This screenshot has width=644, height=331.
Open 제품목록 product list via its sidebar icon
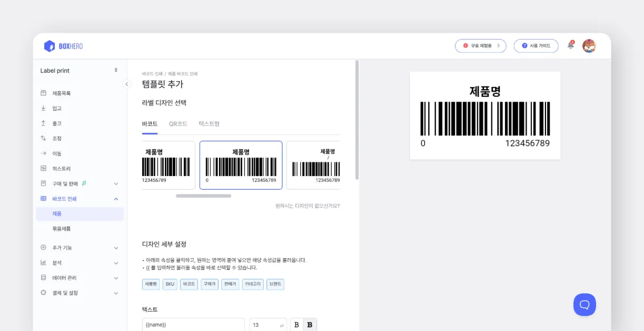coord(43,93)
